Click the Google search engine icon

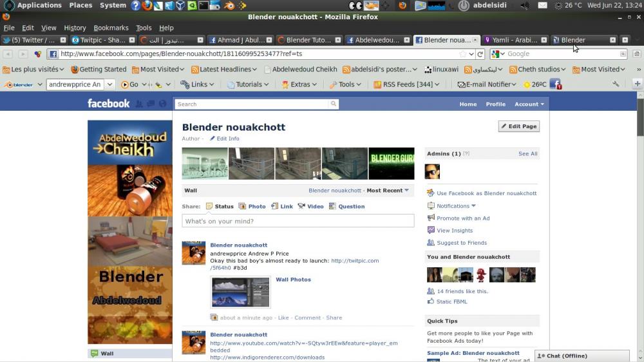(495, 54)
